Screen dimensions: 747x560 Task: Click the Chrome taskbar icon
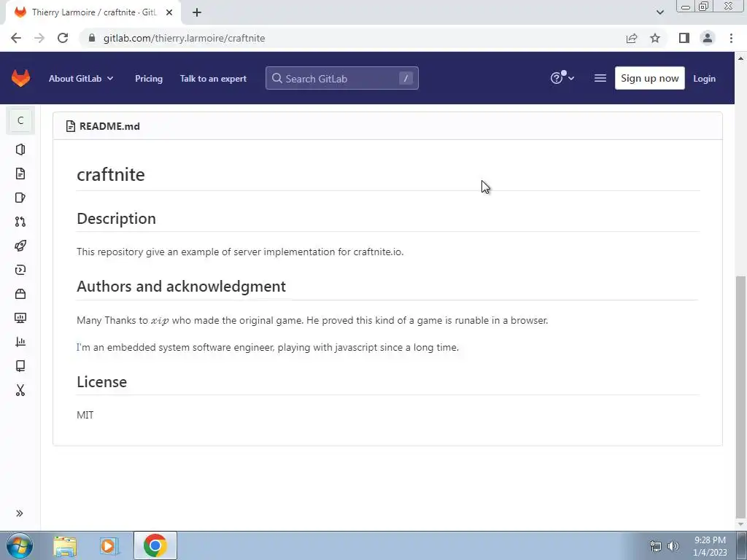[155, 545]
